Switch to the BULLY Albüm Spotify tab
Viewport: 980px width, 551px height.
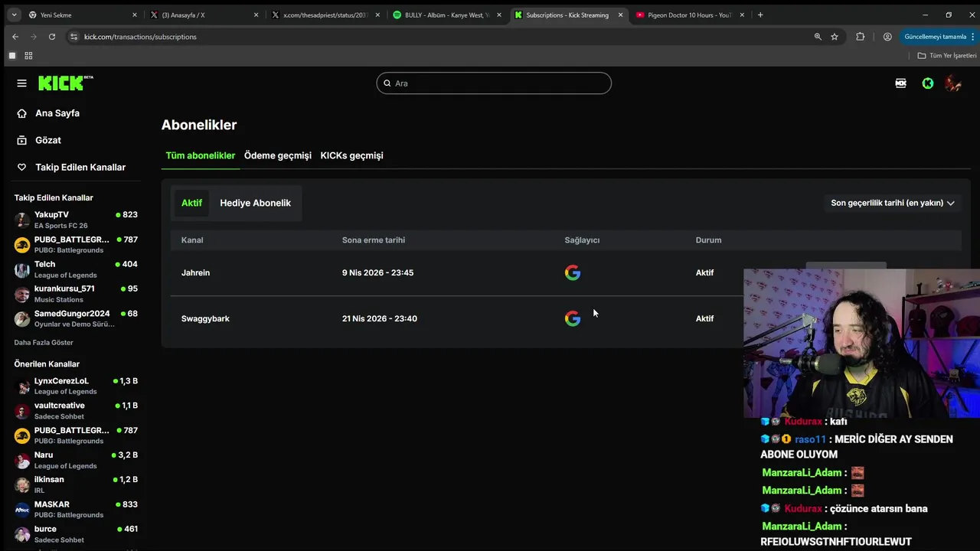447,15
